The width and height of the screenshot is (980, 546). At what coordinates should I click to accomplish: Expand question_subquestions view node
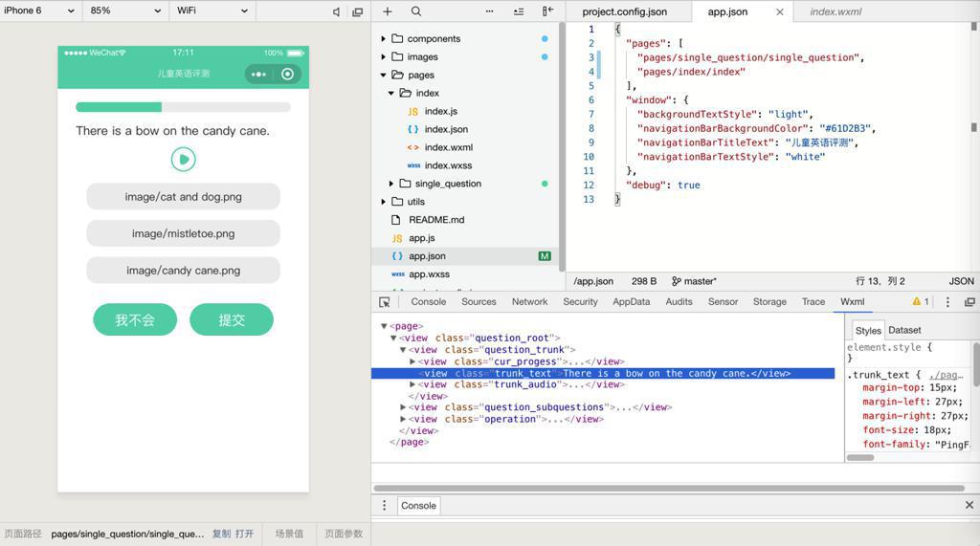(x=403, y=407)
